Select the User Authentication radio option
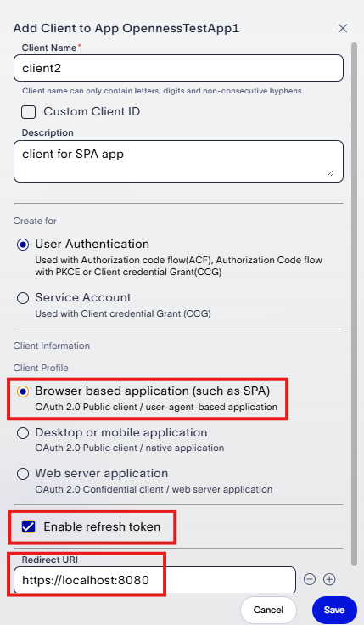Viewport: 364px width, 625px height. tap(23, 245)
